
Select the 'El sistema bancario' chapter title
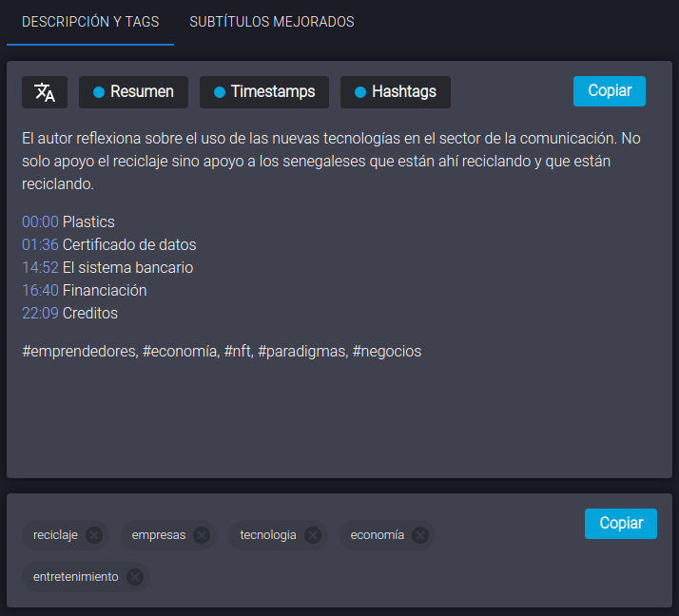[127, 268]
